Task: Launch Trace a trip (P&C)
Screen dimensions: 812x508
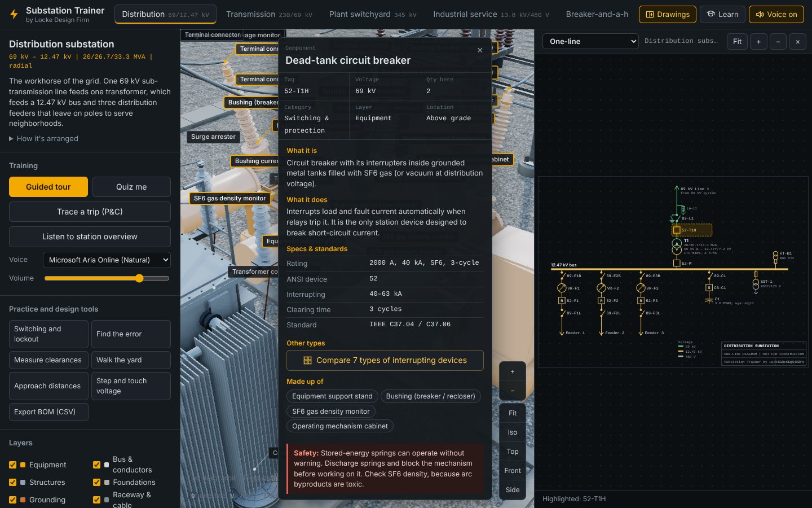Action: click(x=90, y=212)
